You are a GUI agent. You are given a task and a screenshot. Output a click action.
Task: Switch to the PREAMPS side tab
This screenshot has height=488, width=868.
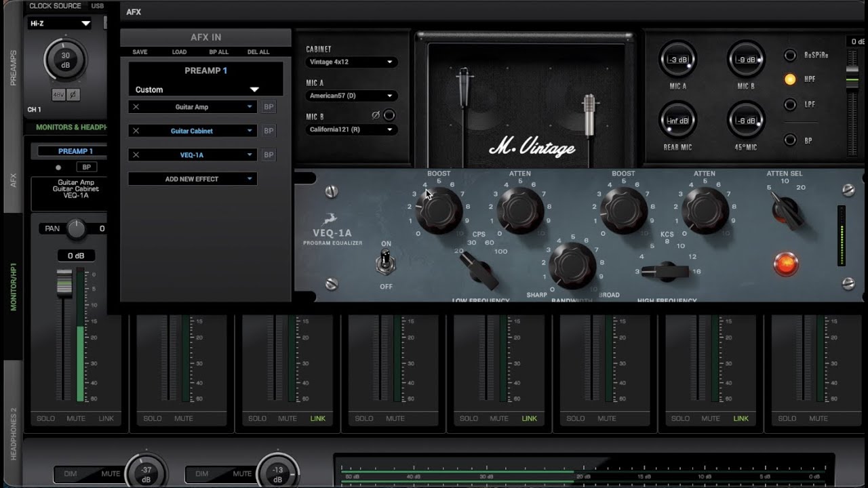coord(13,68)
